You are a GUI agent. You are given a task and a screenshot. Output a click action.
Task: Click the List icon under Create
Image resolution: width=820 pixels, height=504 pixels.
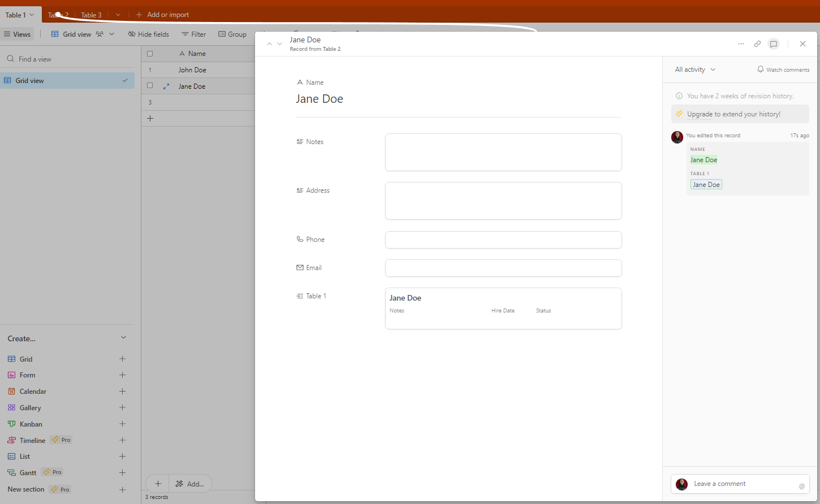pos(11,457)
